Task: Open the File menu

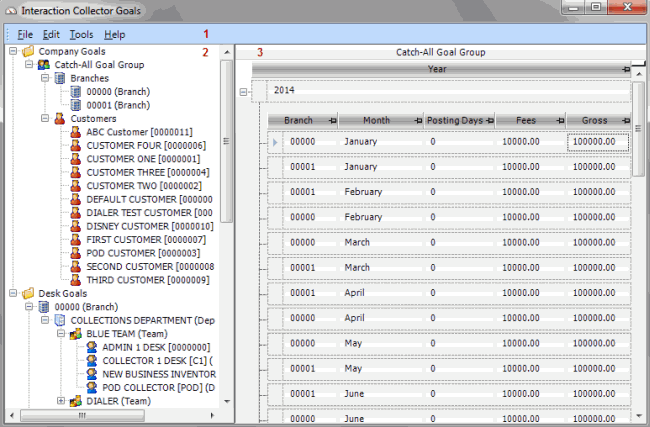Action: (x=25, y=35)
